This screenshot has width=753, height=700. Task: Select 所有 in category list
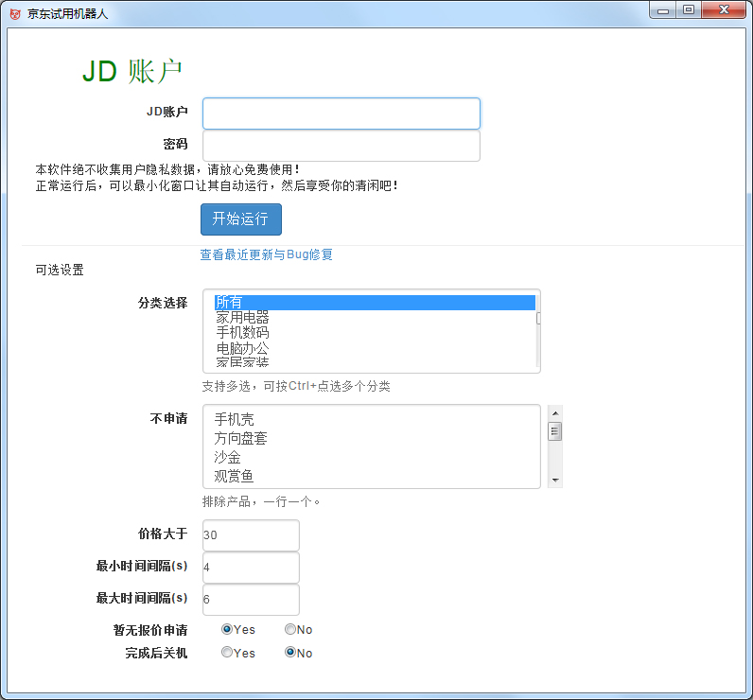pyautogui.click(x=375, y=303)
